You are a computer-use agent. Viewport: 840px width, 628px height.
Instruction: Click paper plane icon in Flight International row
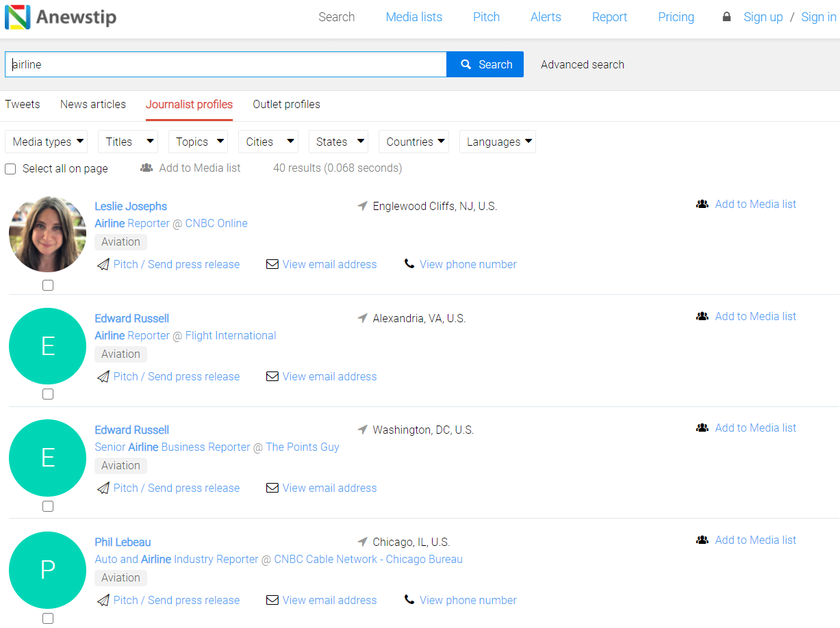[103, 376]
